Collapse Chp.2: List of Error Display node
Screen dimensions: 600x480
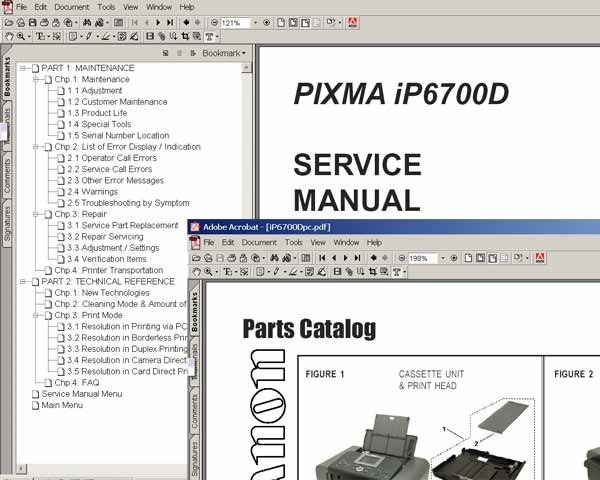(x=36, y=147)
